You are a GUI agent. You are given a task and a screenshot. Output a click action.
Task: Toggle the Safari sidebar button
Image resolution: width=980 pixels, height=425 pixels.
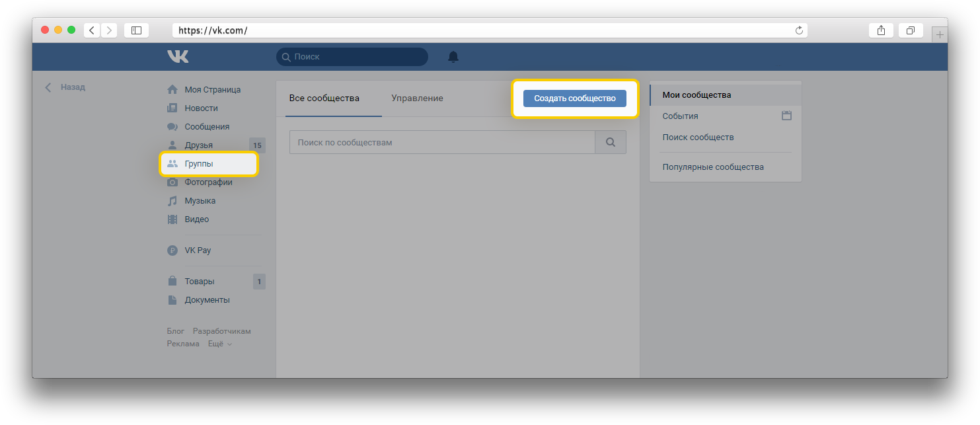point(136,30)
